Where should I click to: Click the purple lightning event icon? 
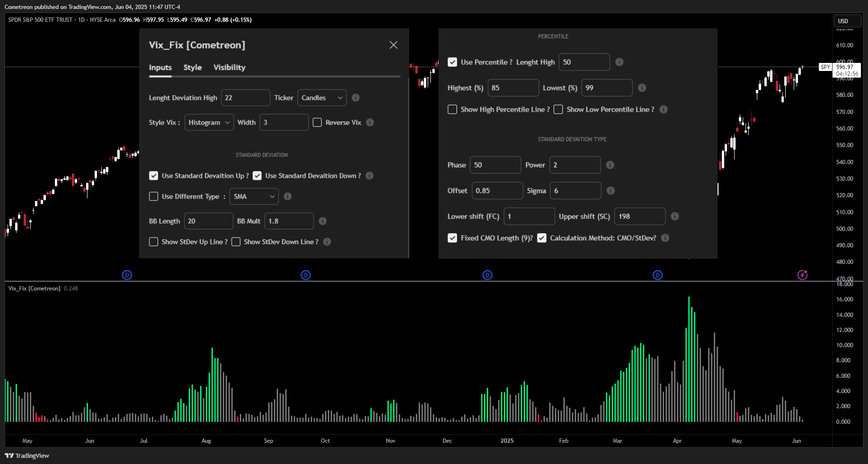point(803,275)
